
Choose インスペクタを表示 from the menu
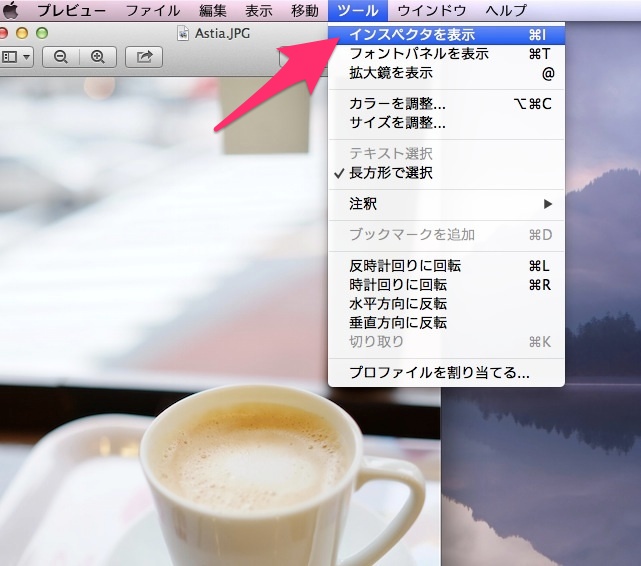[x=446, y=35]
